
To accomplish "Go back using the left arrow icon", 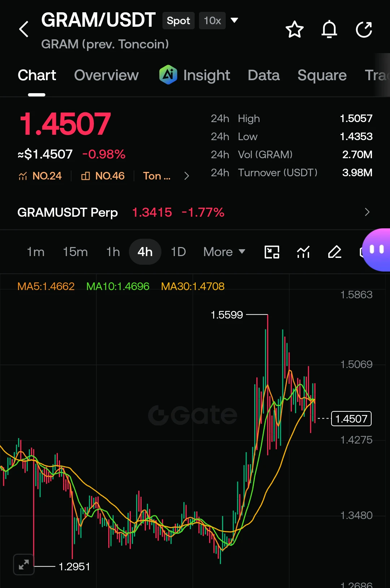I will pyautogui.click(x=24, y=29).
